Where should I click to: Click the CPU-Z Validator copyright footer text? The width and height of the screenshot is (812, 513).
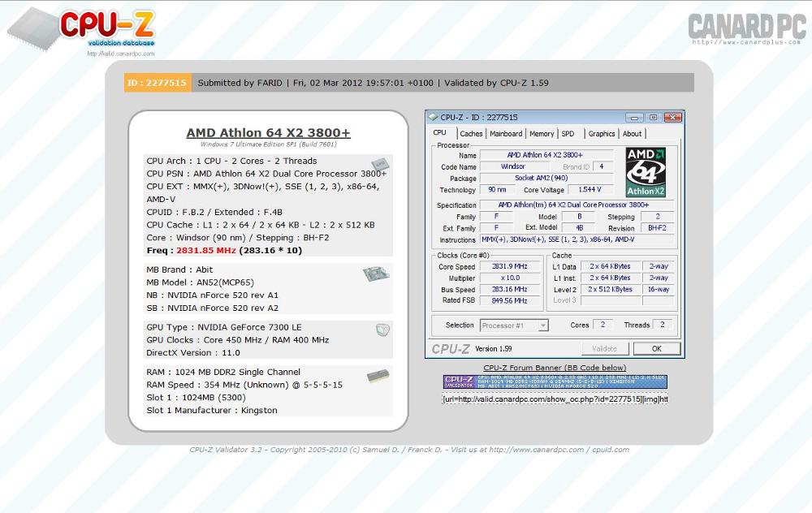pyautogui.click(x=409, y=450)
